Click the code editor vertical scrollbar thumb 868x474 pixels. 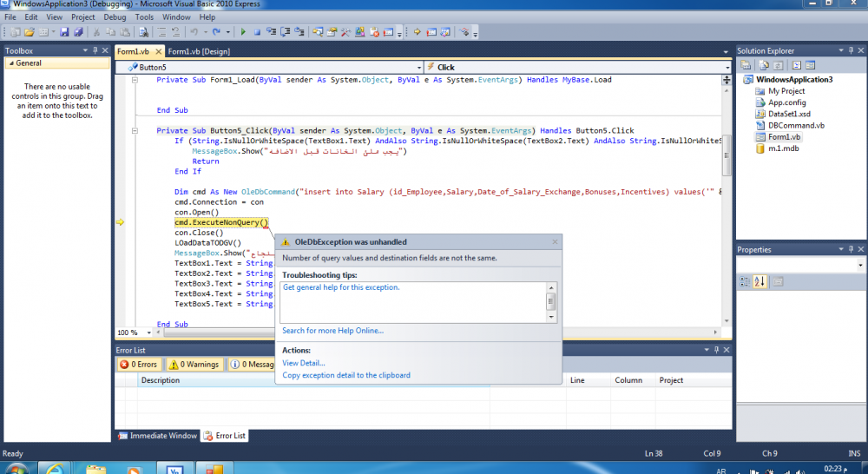click(x=727, y=155)
